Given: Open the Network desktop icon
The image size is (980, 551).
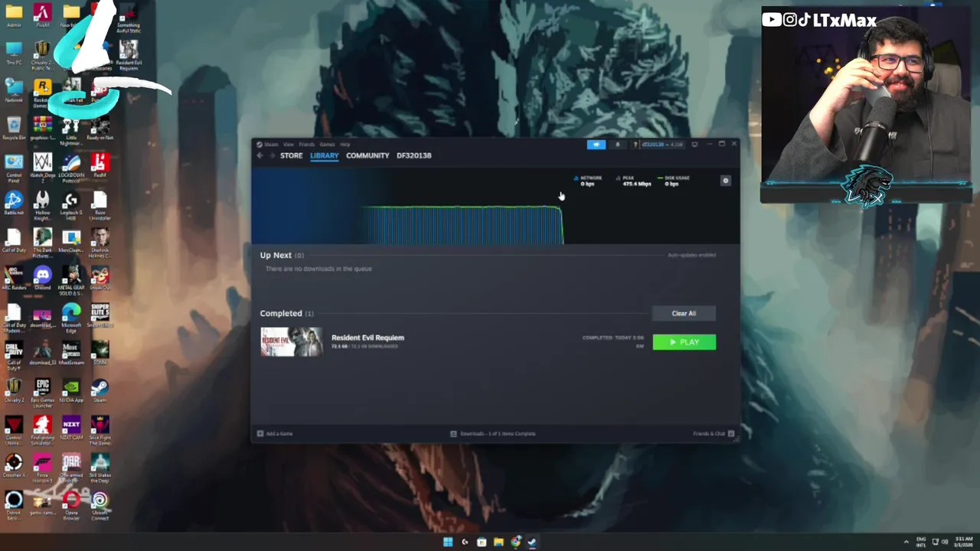Looking at the screenshot, I should [14, 90].
